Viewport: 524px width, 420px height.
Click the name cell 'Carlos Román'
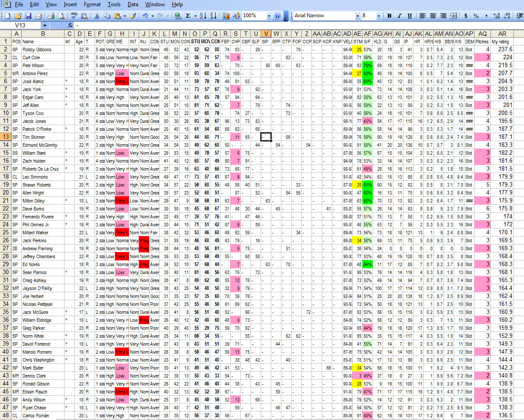43,415
